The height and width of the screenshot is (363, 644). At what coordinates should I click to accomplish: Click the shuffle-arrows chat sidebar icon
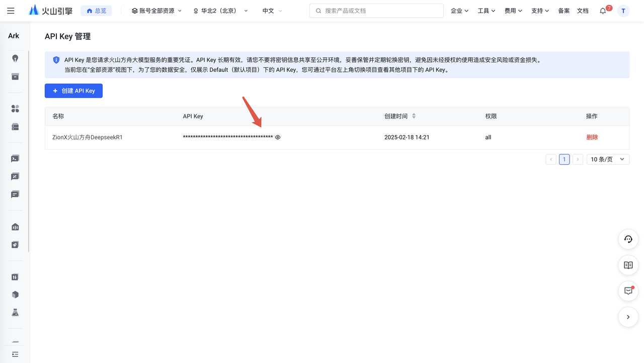pyautogui.click(x=15, y=177)
